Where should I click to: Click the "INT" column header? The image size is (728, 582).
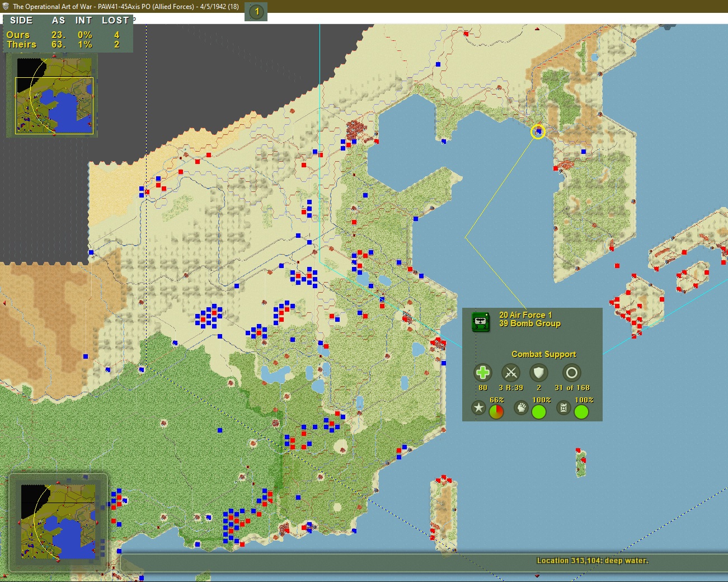click(x=83, y=20)
